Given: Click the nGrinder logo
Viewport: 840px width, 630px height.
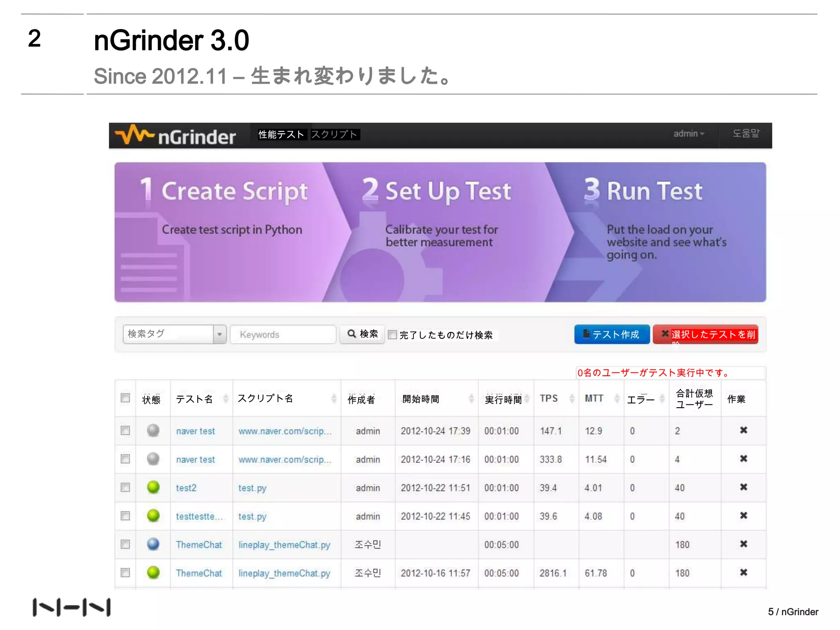Looking at the screenshot, I should tap(176, 135).
